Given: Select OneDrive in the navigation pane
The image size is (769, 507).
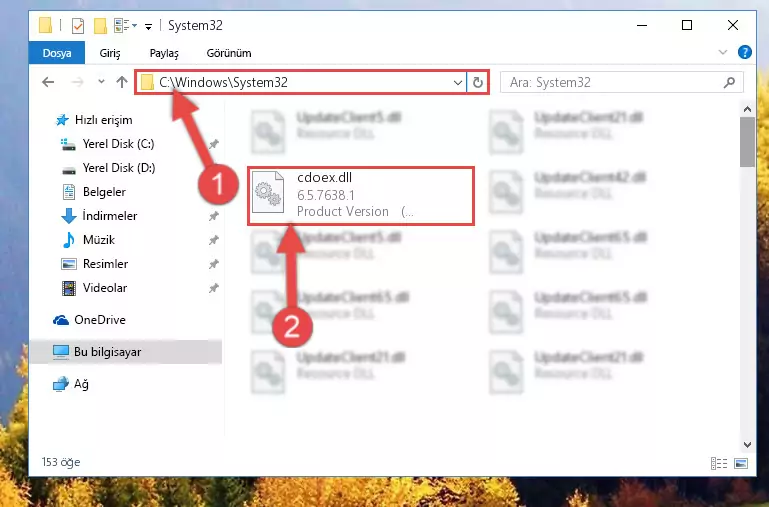Looking at the screenshot, I should (x=100, y=320).
